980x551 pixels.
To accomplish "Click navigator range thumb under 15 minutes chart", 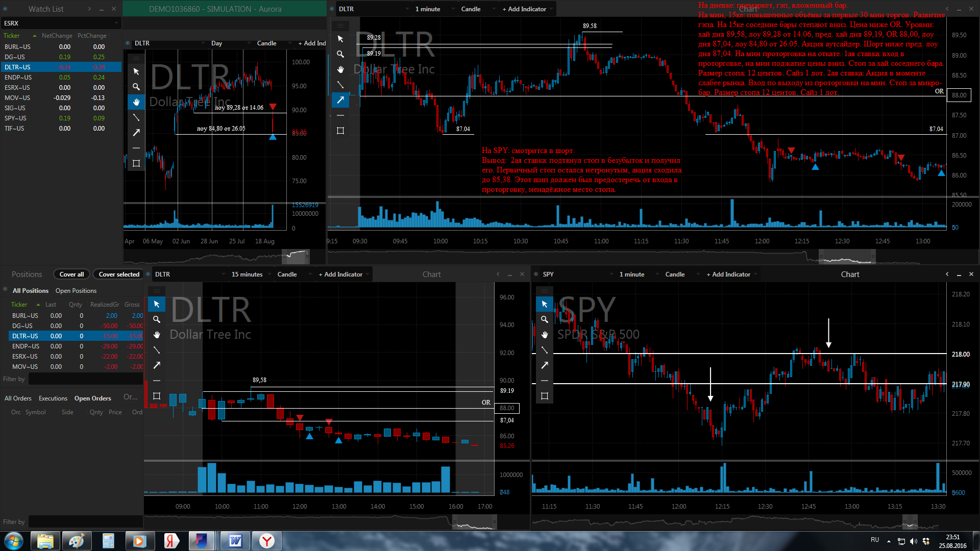I will point(474,522).
